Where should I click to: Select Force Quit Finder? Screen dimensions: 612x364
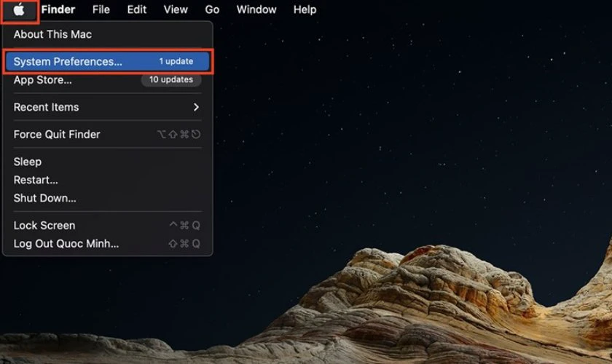pyautogui.click(x=57, y=135)
